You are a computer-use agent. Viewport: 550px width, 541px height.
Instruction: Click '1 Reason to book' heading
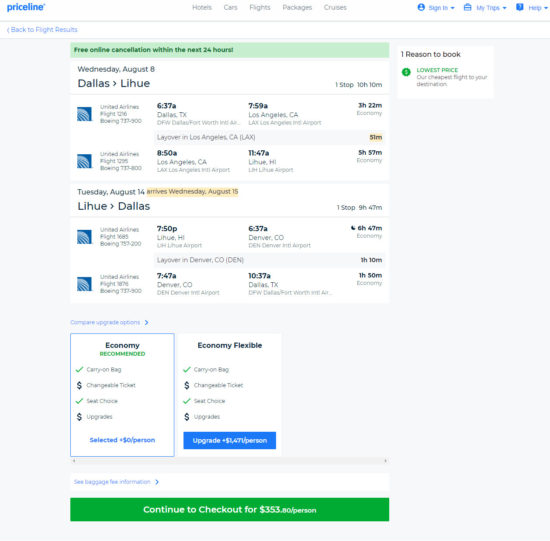pyautogui.click(x=431, y=54)
